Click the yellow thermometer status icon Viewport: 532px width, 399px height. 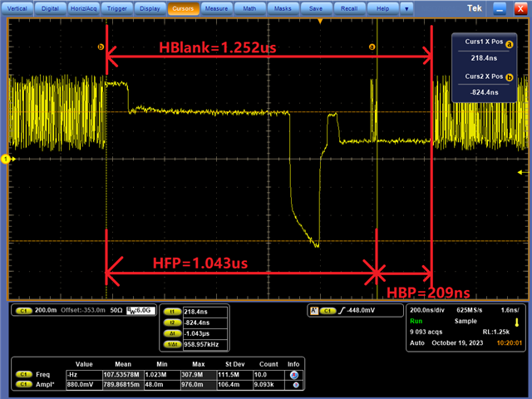pos(517,322)
